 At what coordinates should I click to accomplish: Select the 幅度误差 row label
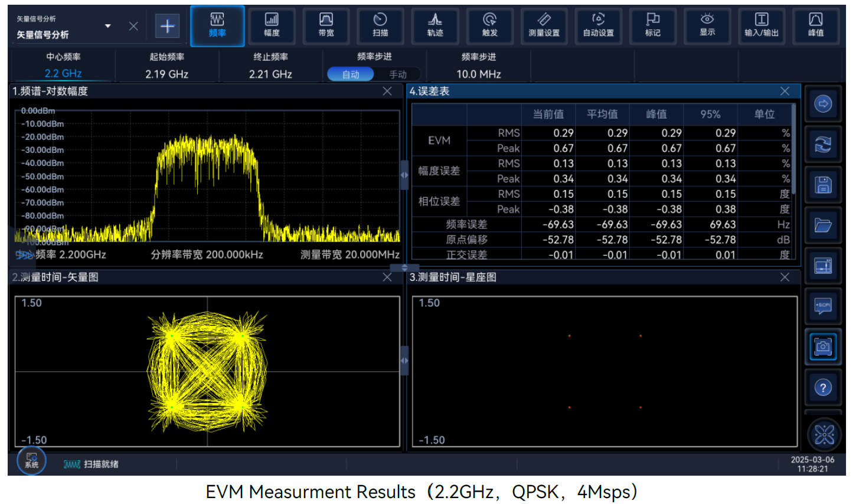pyautogui.click(x=439, y=171)
